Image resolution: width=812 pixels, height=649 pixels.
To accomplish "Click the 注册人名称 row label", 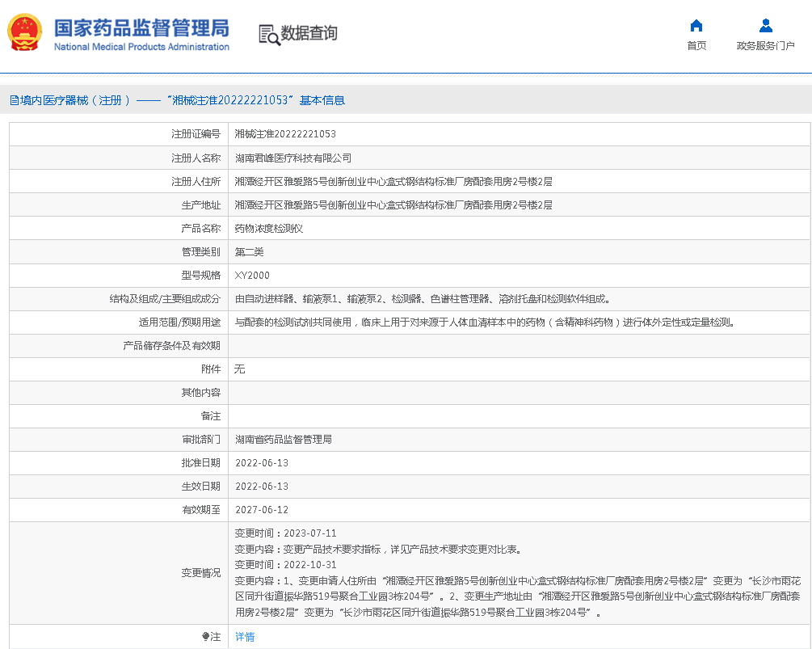I will tap(196, 158).
